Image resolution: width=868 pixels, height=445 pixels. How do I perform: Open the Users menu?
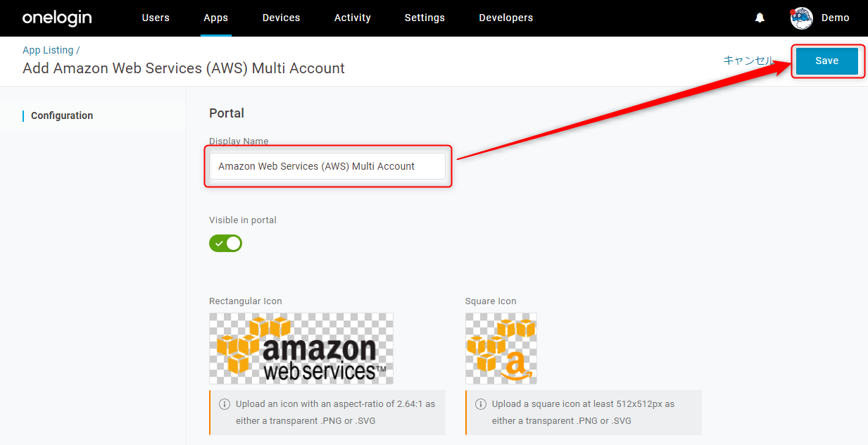coord(156,18)
